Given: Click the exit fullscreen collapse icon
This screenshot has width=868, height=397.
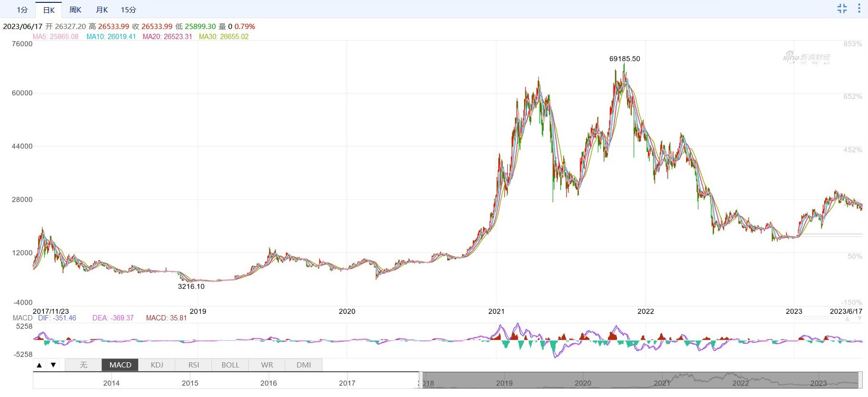Looking at the screenshot, I should tap(842, 9).
